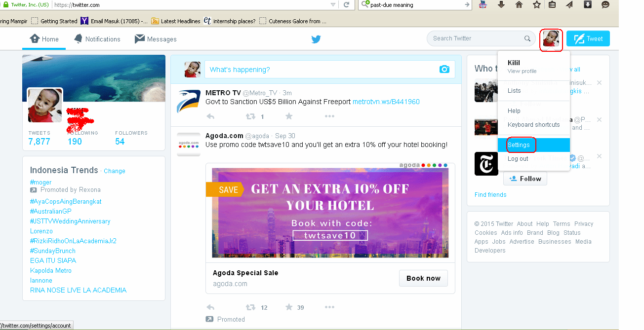Reply to the Agoda promoted tweet
The image size is (644, 330).
[210, 307]
